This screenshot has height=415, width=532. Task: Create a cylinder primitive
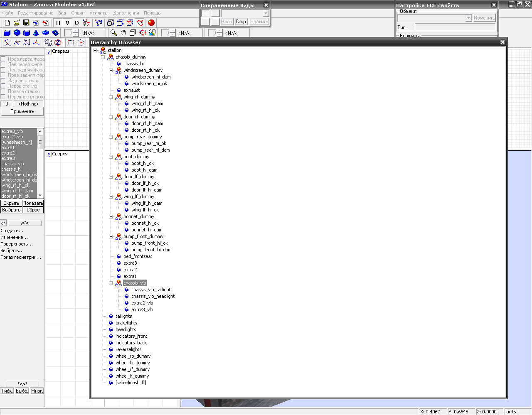(x=27, y=33)
